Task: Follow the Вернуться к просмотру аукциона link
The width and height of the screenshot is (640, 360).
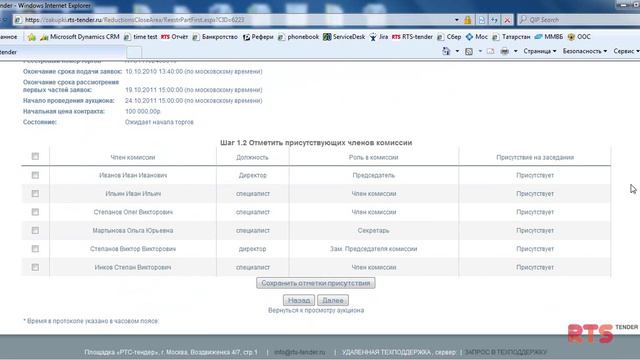Action: click(316, 310)
